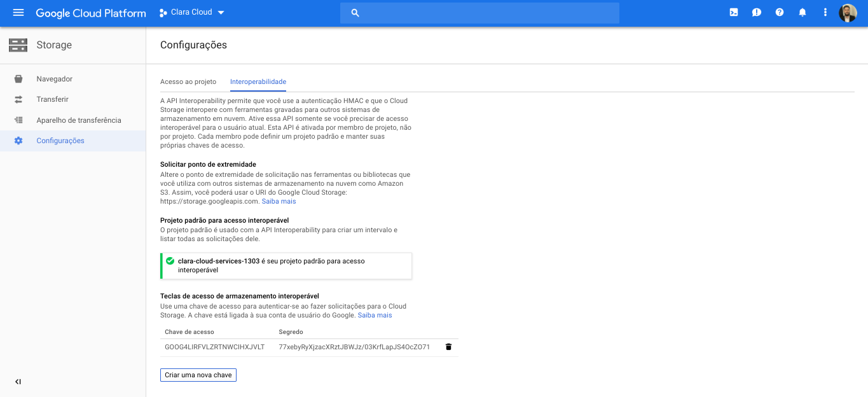Screen dimensions: 868x397
Task: Open the three-dot settings menu
Action: pyautogui.click(x=825, y=12)
